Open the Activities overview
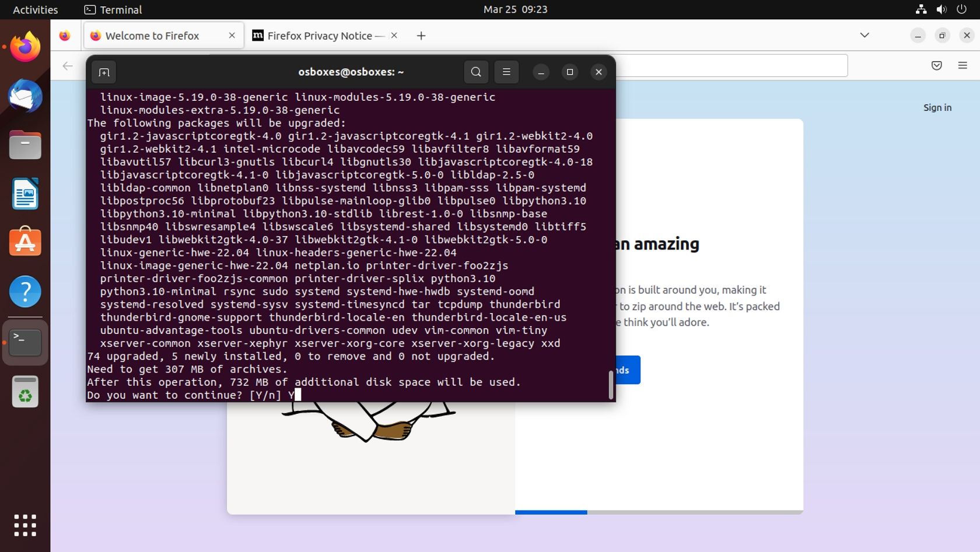The width and height of the screenshot is (980, 552). [x=35, y=10]
